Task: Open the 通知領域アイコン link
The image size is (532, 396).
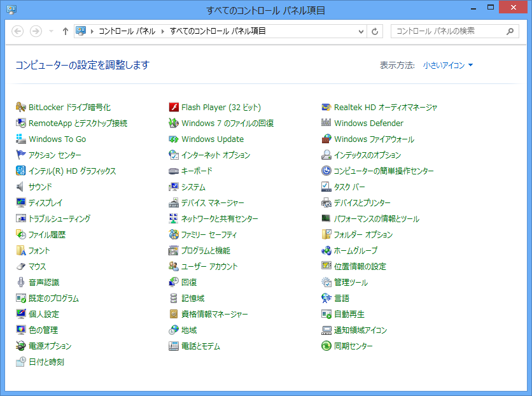Action: [361, 330]
